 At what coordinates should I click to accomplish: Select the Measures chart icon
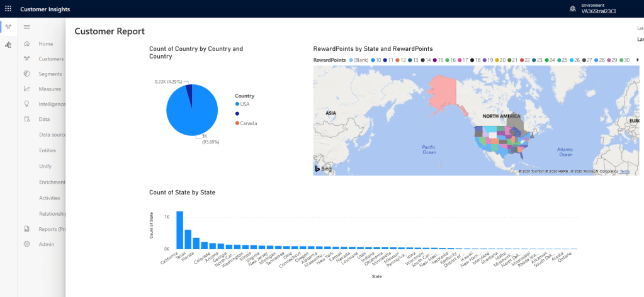[x=27, y=89]
